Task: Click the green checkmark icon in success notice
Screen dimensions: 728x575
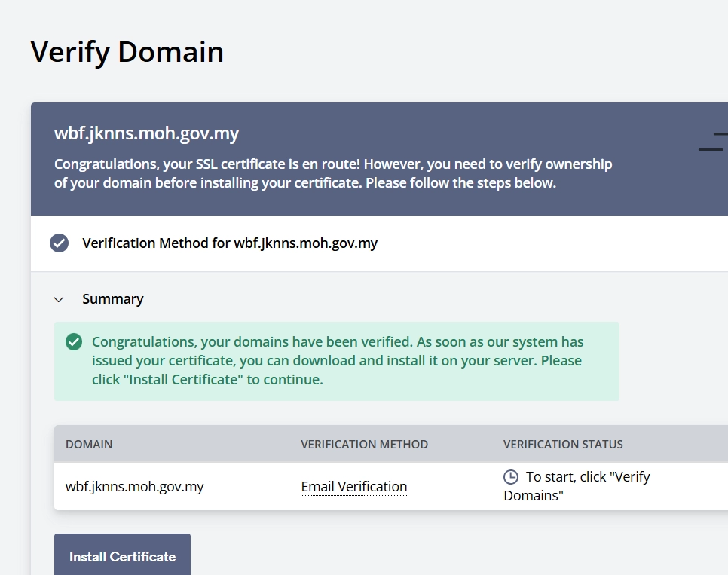Action: coord(74,342)
